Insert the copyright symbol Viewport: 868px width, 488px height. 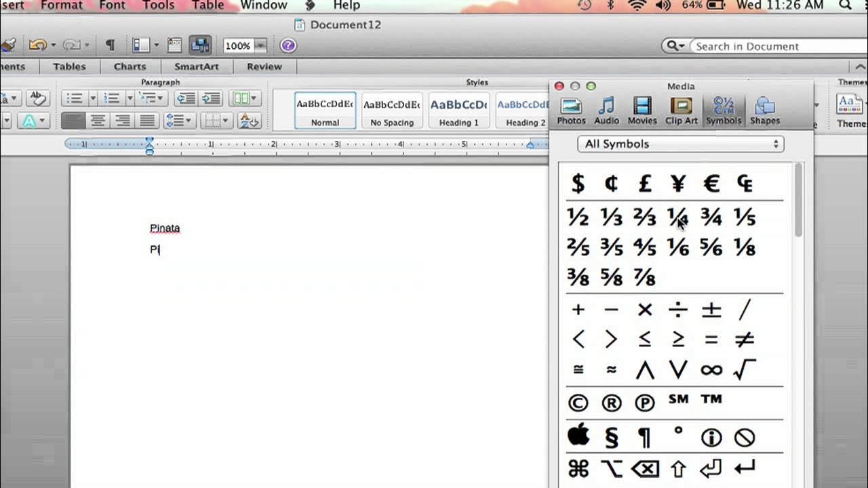(x=578, y=403)
